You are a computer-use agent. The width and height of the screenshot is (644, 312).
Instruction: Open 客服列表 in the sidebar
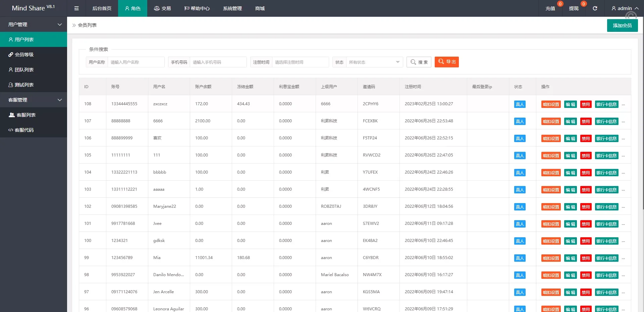tap(26, 115)
